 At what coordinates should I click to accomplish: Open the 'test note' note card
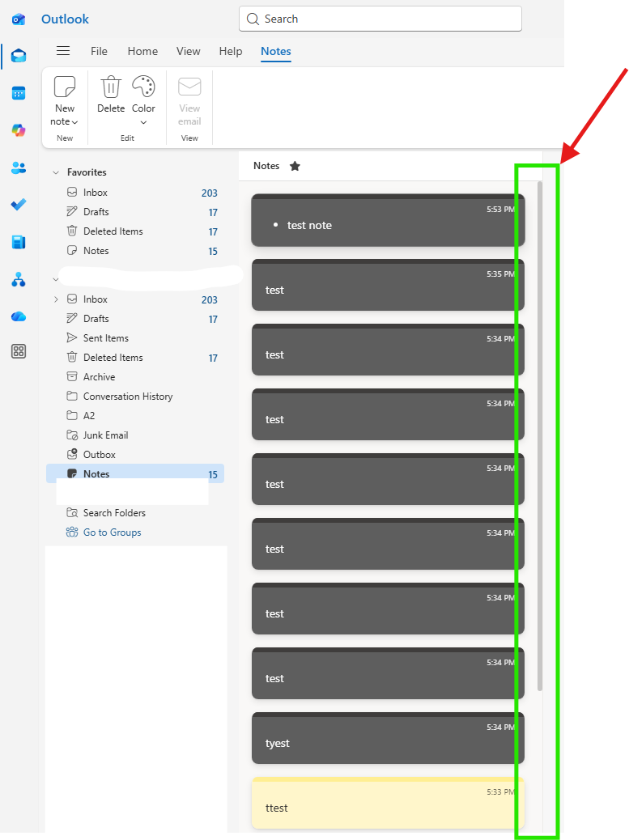(388, 220)
